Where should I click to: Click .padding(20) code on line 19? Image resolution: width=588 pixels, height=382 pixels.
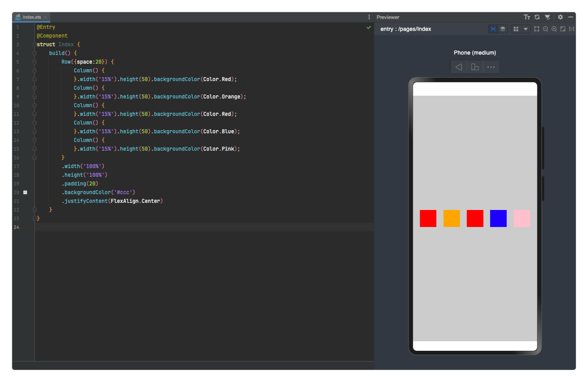point(80,183)
